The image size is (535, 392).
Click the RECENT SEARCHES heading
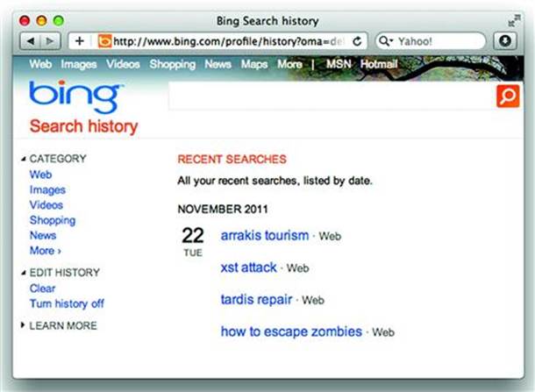[232, 160]
